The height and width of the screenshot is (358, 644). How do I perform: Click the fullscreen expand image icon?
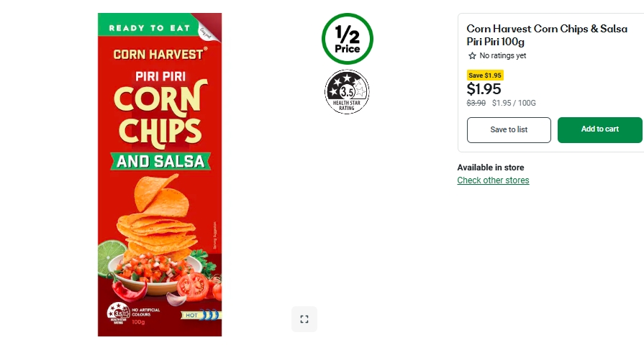coord(304,319)
